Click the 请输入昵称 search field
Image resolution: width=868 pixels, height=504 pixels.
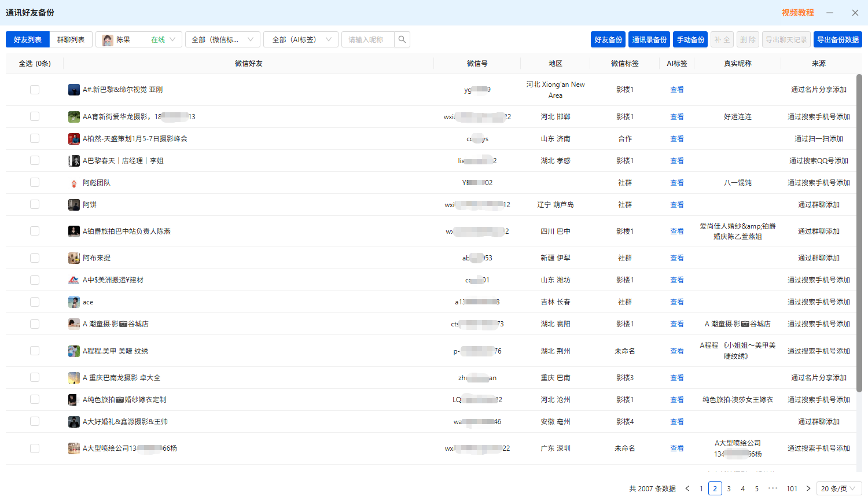point(368,39)
